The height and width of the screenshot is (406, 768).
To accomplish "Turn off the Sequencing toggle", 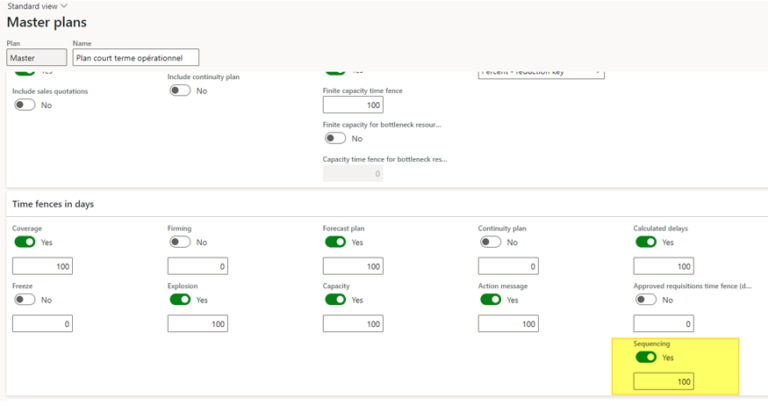I will point(645,357).
